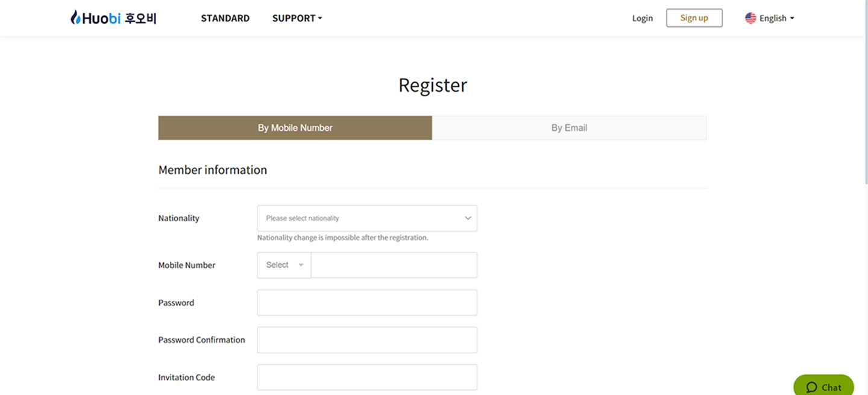This screenshot has width=868, height=395.
Task: Open the Please select nationality dropdown
Action: (x=367, y=218)
